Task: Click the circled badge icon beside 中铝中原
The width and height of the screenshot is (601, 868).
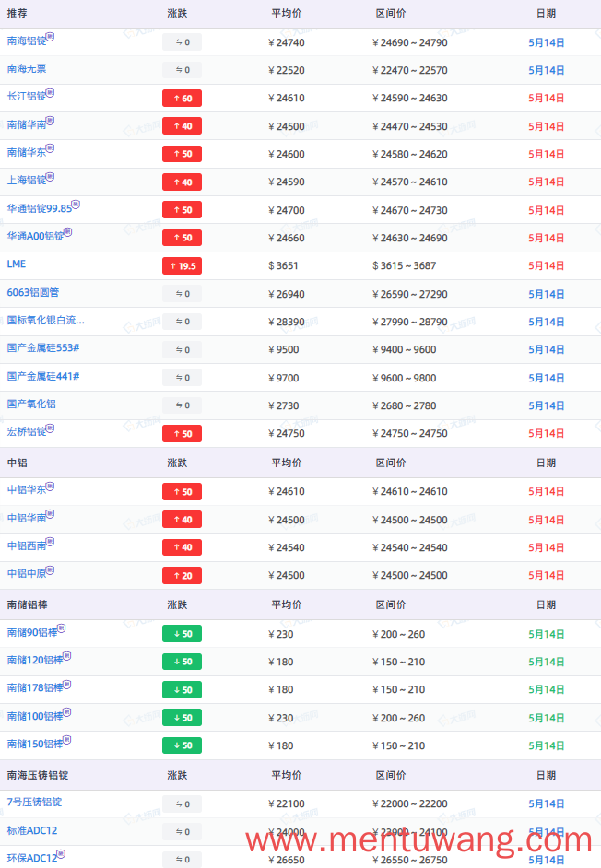Action: click(51, 569)
